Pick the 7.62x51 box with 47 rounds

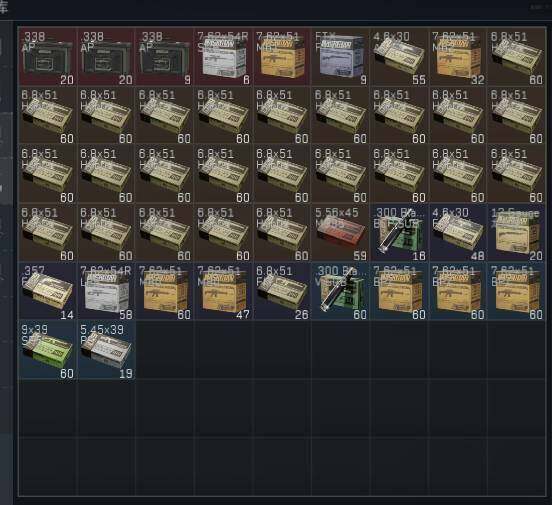point(224,292)
